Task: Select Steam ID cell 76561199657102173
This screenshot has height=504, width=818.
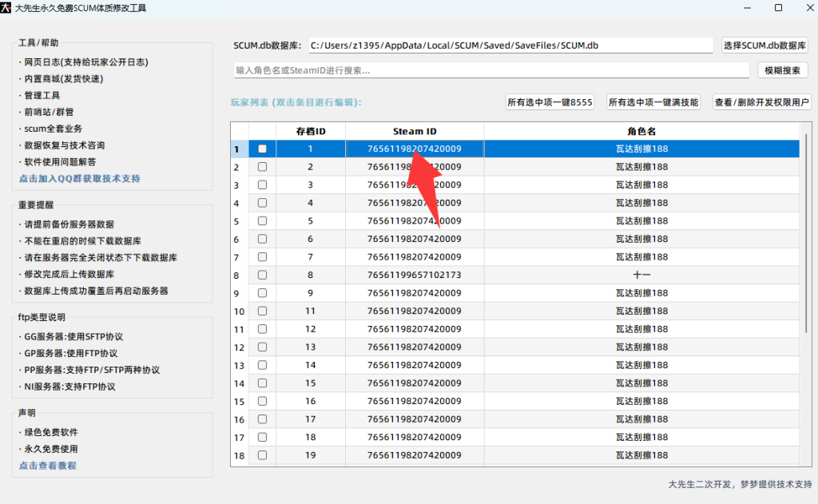Action: coord(415,275)
